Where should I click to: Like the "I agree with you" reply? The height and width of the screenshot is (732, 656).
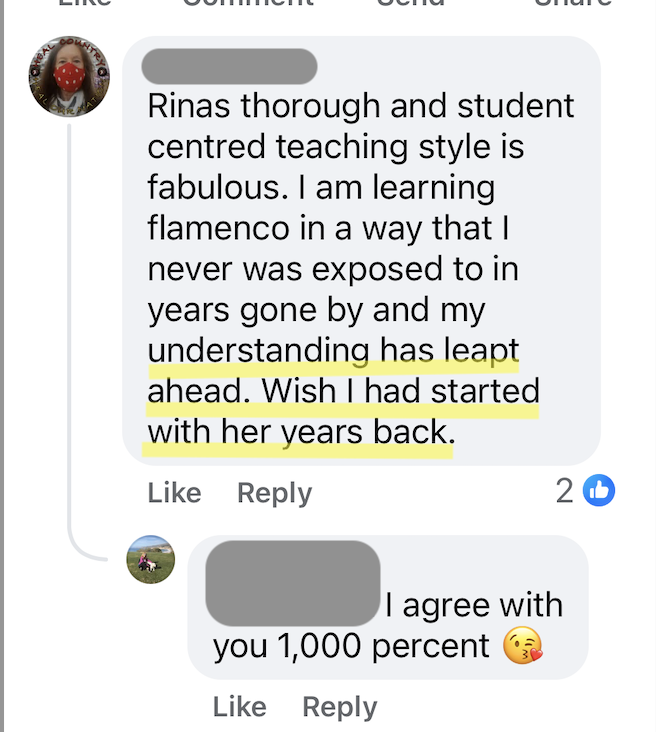(x=240, y=707)
